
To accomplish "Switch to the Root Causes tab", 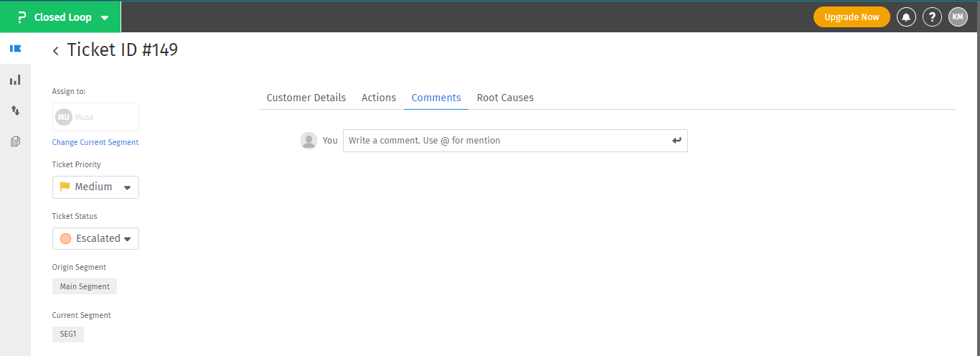I will (505, 98).
